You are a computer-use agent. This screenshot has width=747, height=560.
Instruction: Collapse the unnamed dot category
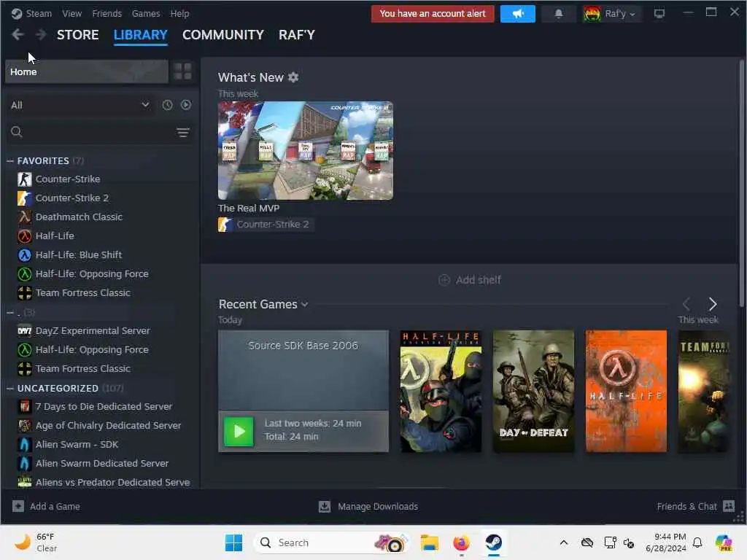10,313
